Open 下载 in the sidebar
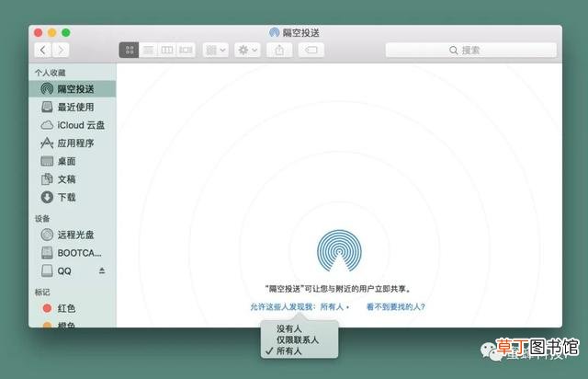Image resolution: width=588 pixels, height=379 pixels. click(x=73, y=197)
